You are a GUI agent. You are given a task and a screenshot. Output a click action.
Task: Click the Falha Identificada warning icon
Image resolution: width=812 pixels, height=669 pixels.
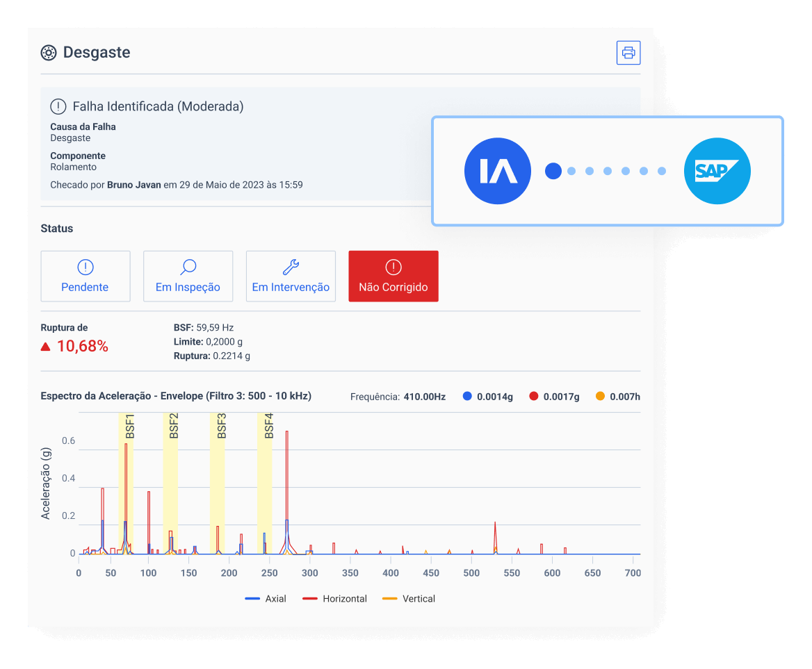tap(58, 107)
